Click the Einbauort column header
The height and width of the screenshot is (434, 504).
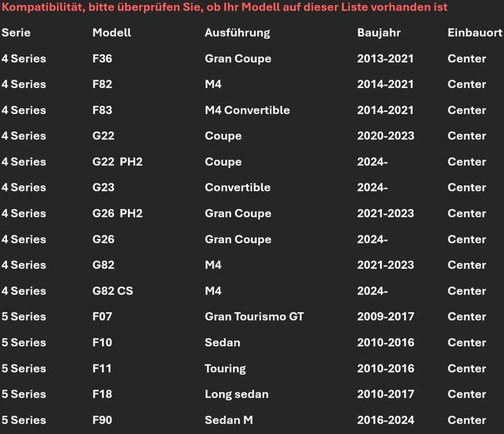tap(475, 33)
